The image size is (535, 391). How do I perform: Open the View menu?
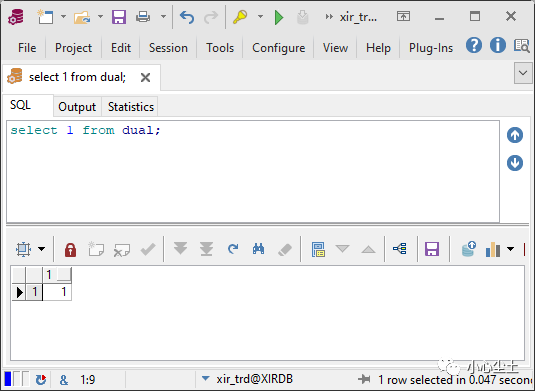tap(335, 48)
